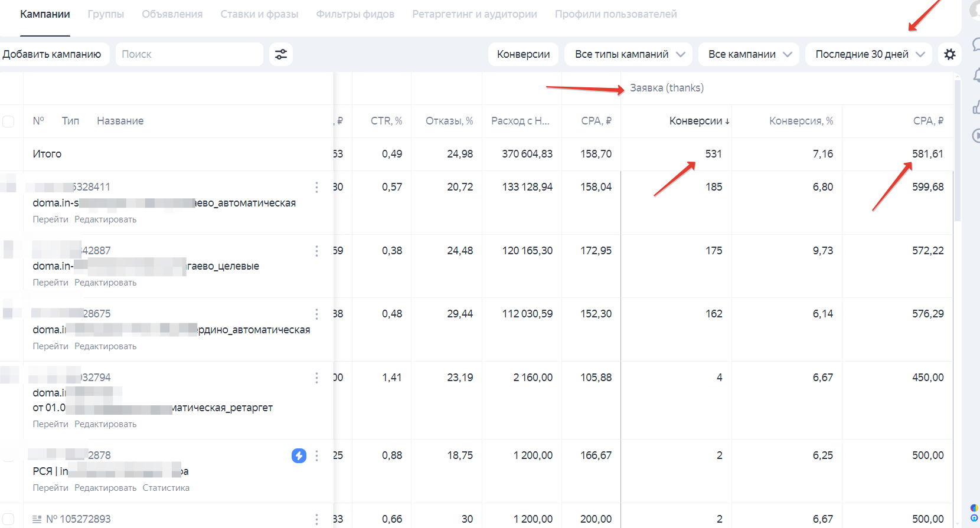Open three-dot menu for campaign ending 6328411

click(316, 187)
